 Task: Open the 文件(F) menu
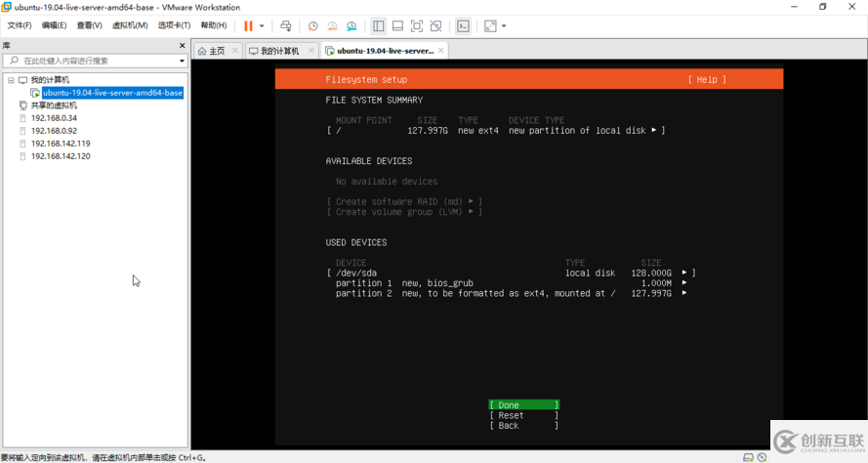(20, 25)
